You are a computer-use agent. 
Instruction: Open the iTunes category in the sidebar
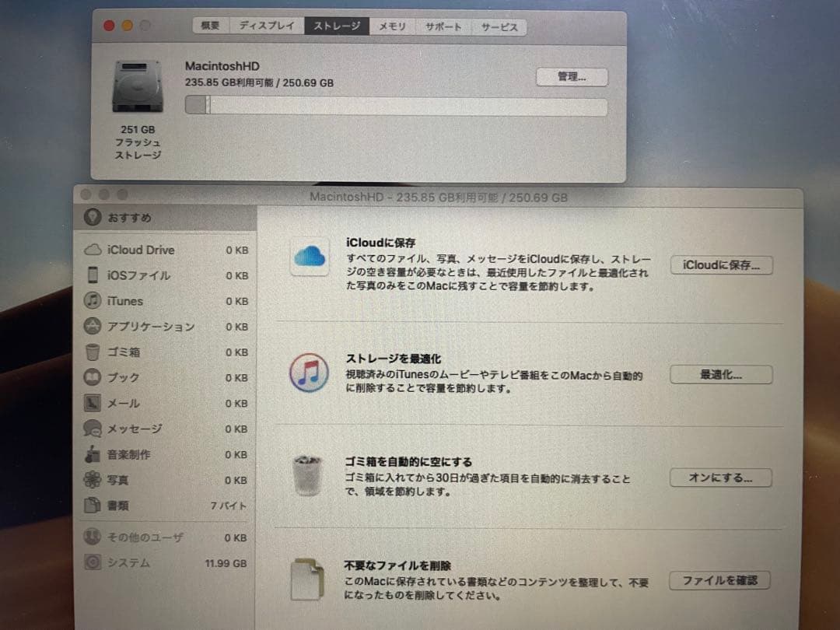(124, 301)
